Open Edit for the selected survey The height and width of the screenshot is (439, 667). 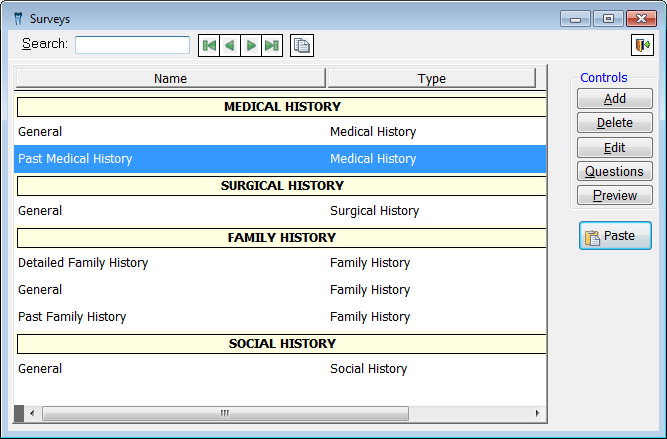(x=614, y=147)
